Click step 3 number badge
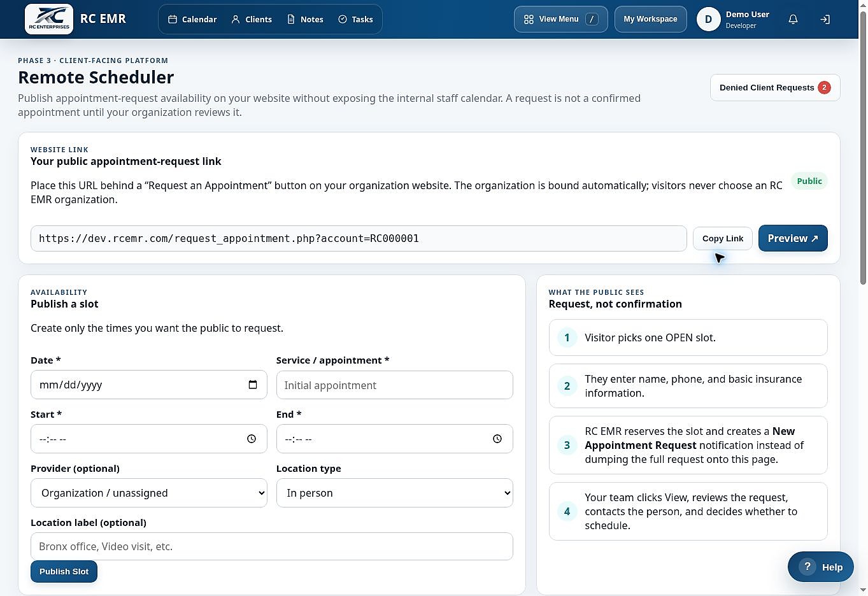Viewport: 868px width, 596px height. click(x=567, y=445)
